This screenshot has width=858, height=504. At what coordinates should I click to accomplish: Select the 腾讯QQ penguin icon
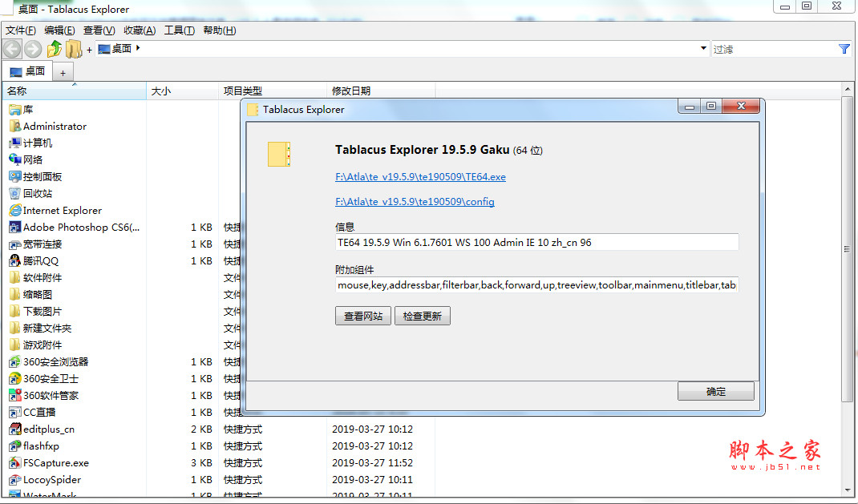coord(15,260)
